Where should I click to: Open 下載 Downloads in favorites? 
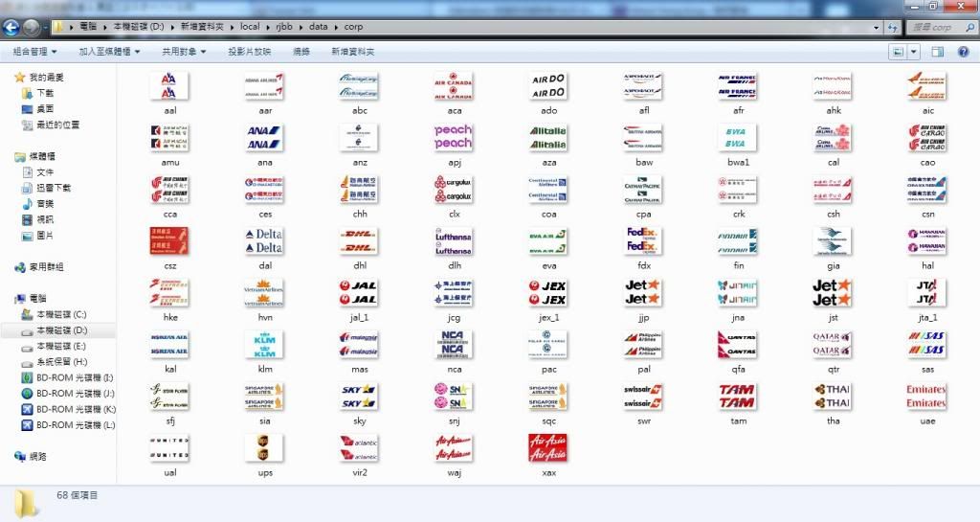point(38,93)
